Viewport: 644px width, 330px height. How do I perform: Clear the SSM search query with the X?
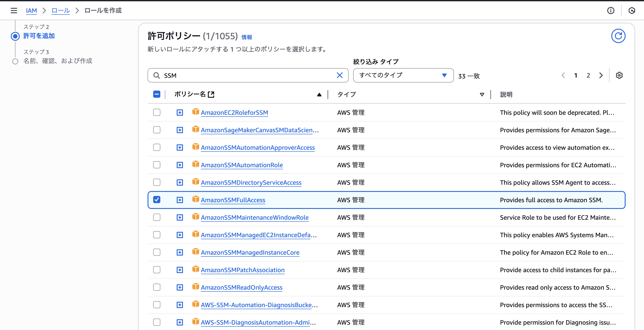pyautogui.click(x=339, y=75)
